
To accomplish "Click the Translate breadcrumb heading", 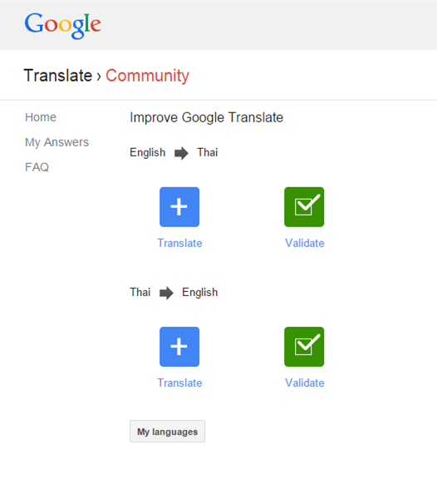I will [x=58, y=76].
